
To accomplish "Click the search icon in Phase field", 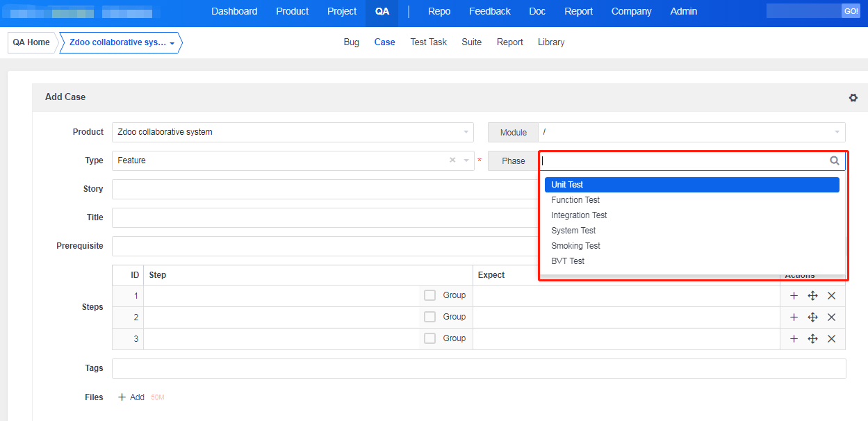I will (x=834, y=160).
